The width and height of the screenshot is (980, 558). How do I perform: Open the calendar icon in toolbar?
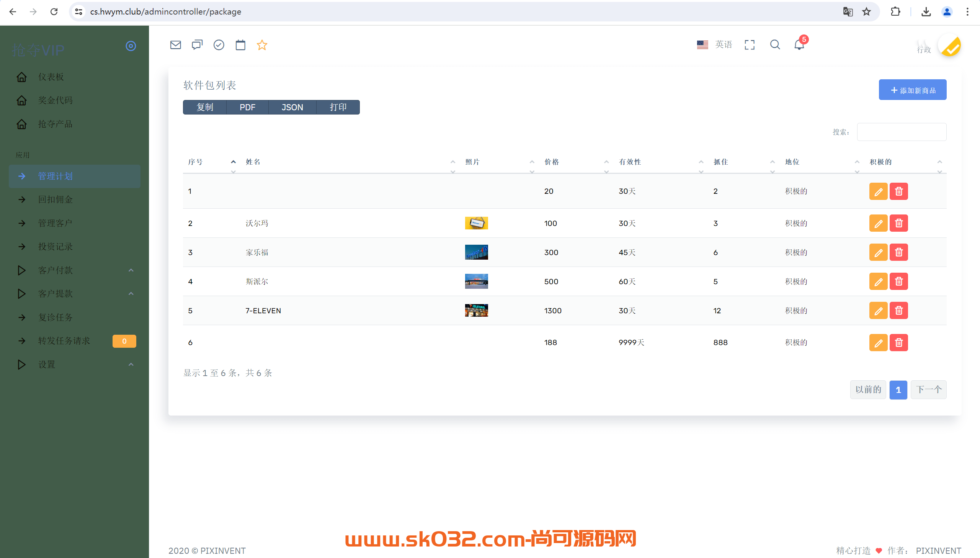pyautogui.click(x=240, y=45)
